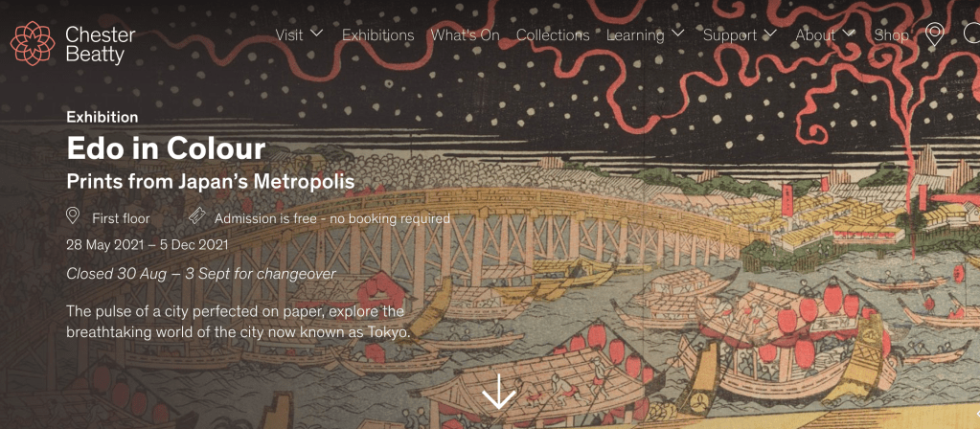Expand the Visit menu chevron

316,33
